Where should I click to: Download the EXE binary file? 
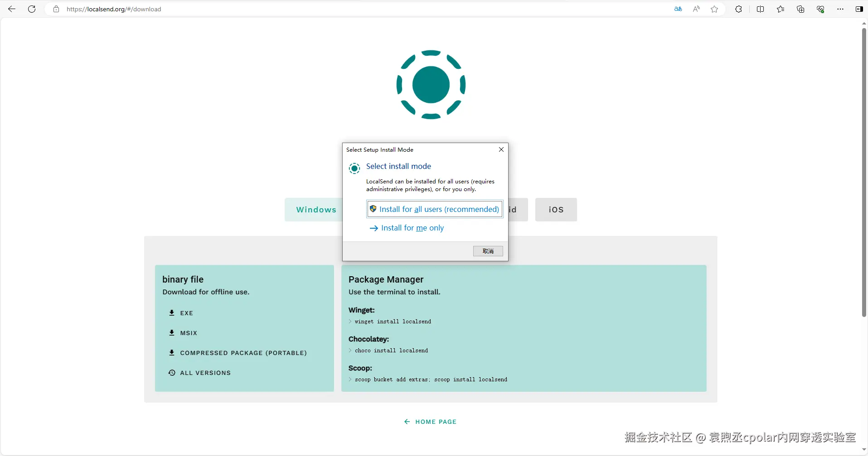[x=181, y=313]
